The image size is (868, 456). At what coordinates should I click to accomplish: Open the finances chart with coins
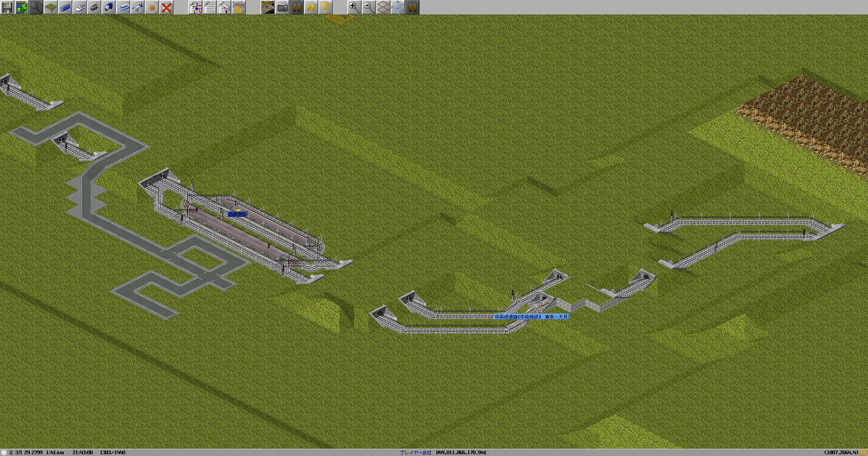click(x=239, y=7)
